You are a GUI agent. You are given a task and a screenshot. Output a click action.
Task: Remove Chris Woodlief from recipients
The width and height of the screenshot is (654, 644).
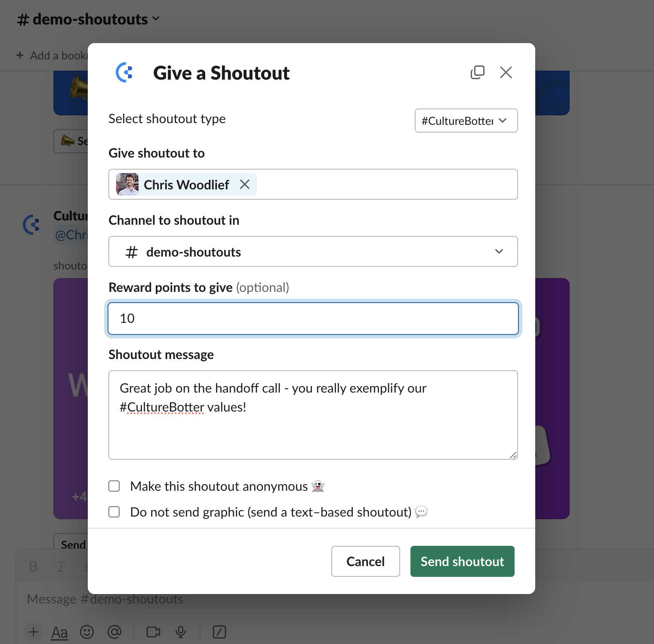245,184
